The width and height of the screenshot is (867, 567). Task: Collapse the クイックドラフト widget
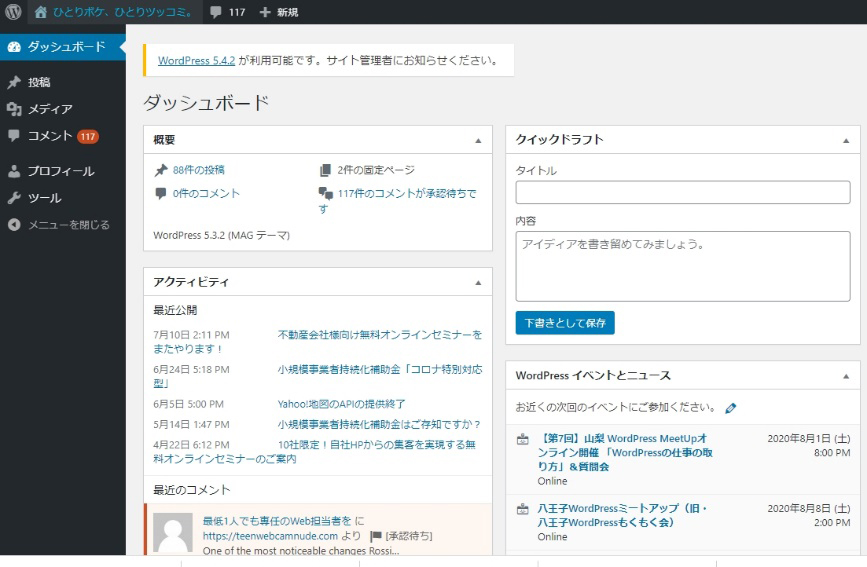point(846,141)
